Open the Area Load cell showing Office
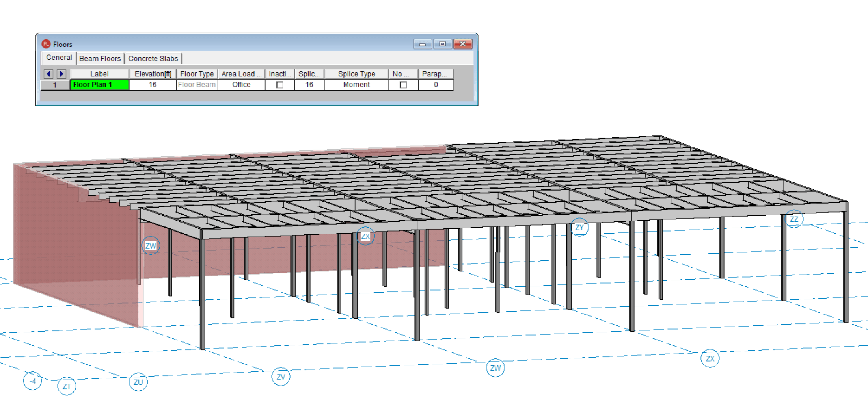 pyautogui.click(x=241, y=85)
